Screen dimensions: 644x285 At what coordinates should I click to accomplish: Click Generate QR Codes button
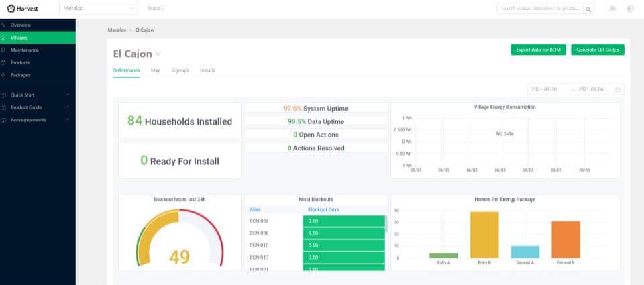pyautogui.click(x=597, y=50)
